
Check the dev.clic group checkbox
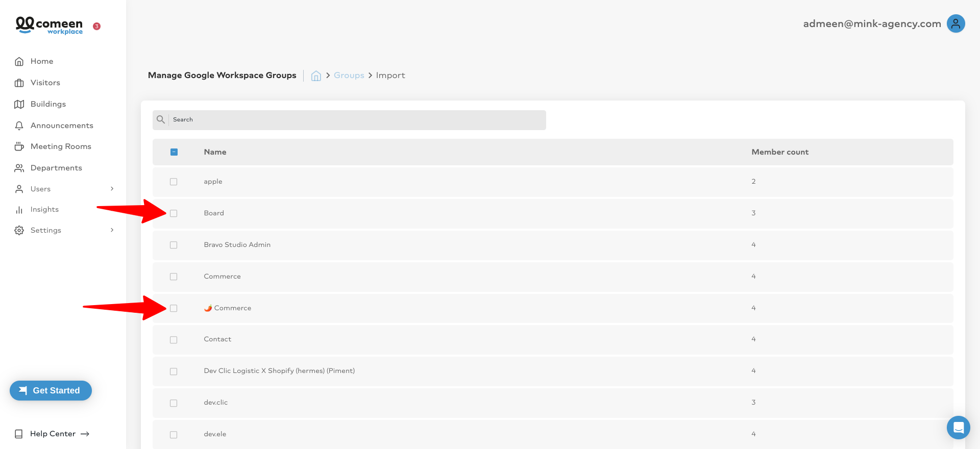(174, 403)
